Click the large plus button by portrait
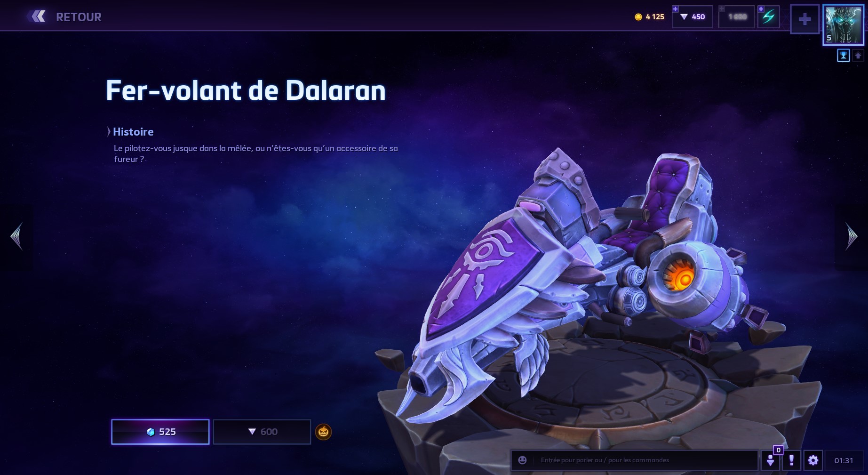 (805, 19)
